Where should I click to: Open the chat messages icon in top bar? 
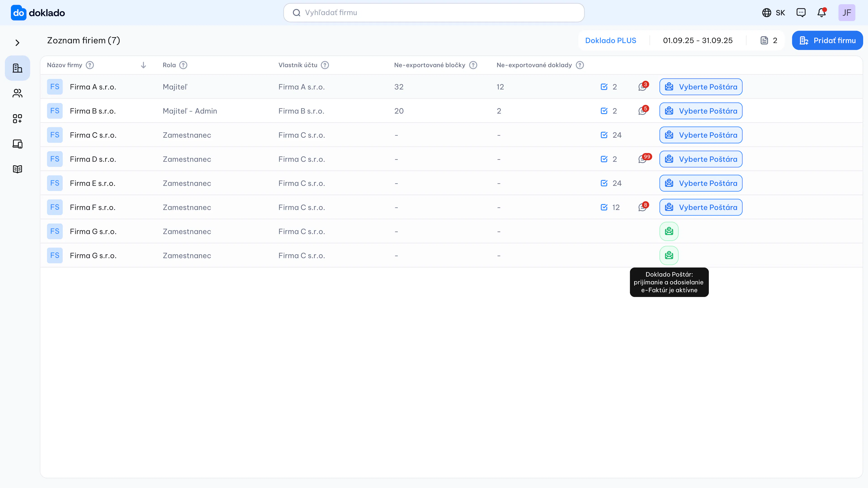click(801, 13)
